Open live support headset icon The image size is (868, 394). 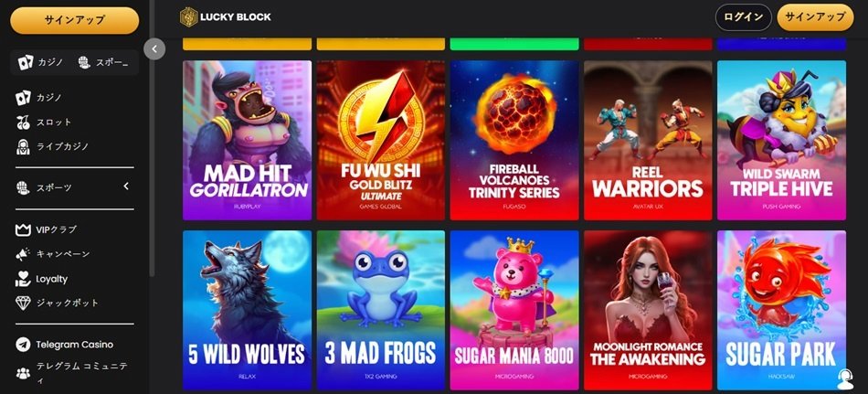(x=844, y=379)
